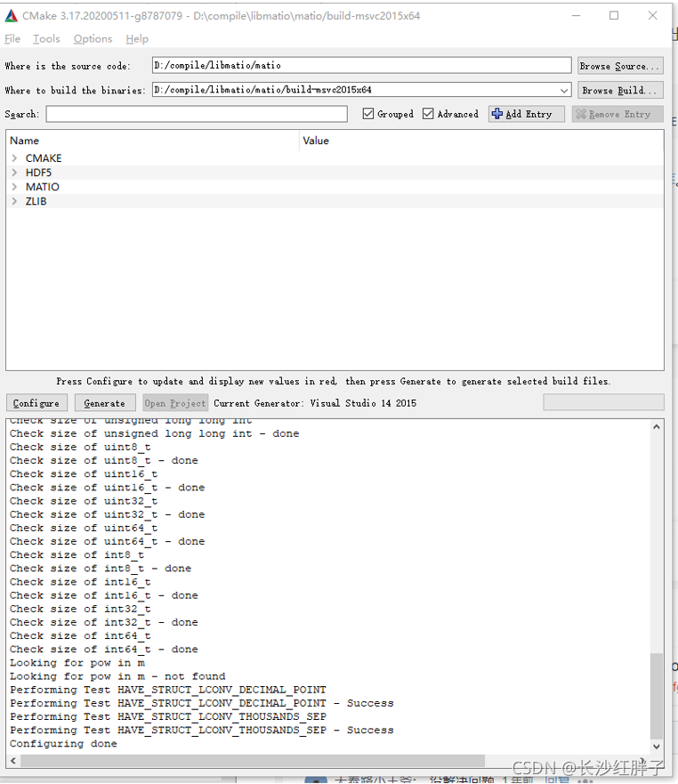Click output log scroll-up arrow
The width and height of the screenshot is (678, 784).
click(x=657, y=426)
